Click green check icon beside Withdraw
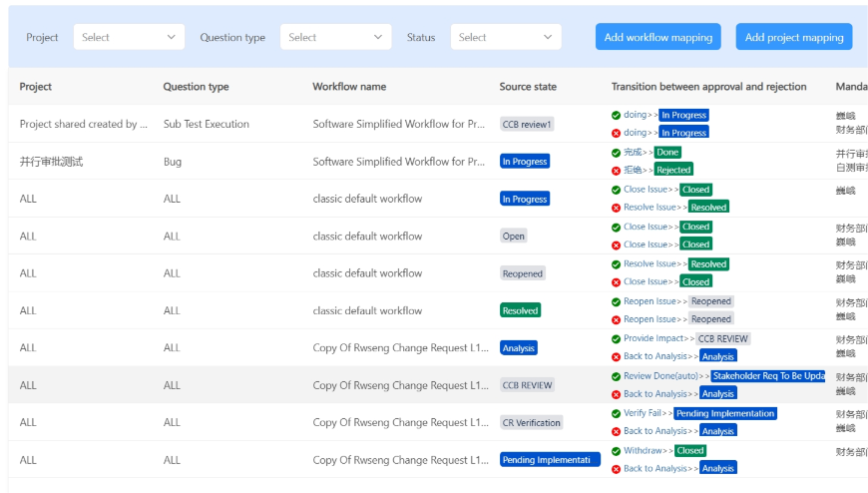868x493 pixels. (617, 451)
